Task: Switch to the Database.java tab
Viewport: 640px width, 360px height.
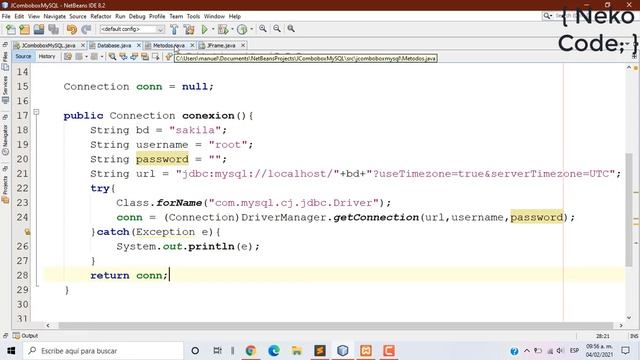Action: tap(114, 45)
